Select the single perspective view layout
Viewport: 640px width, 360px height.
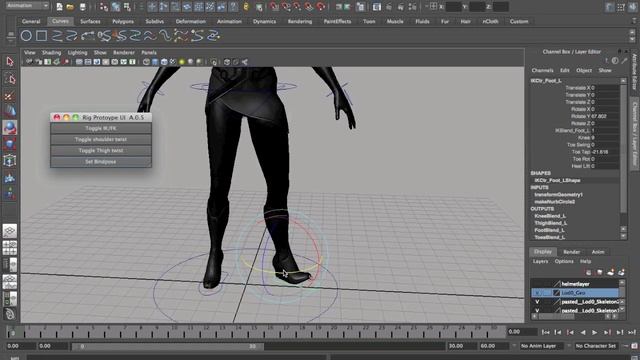pos(10,231)
